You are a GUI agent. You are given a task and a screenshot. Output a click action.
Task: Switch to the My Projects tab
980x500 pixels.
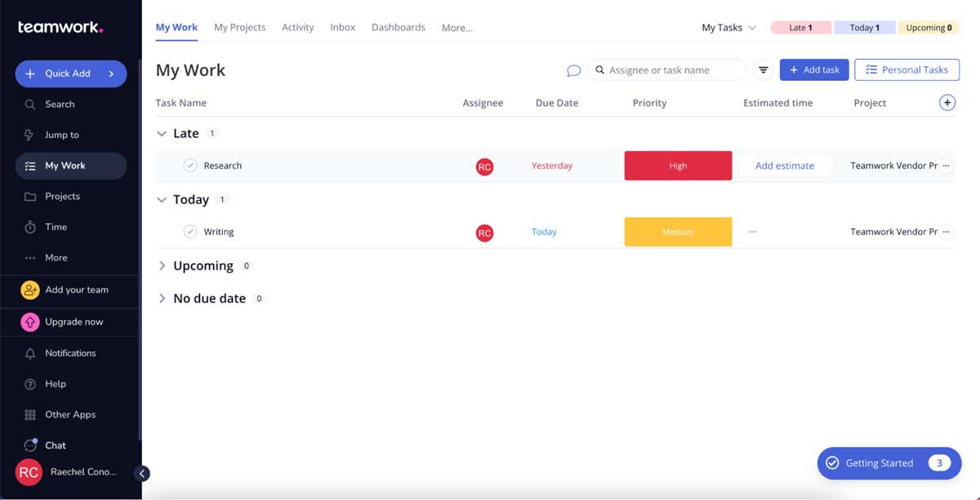(239, 27)
